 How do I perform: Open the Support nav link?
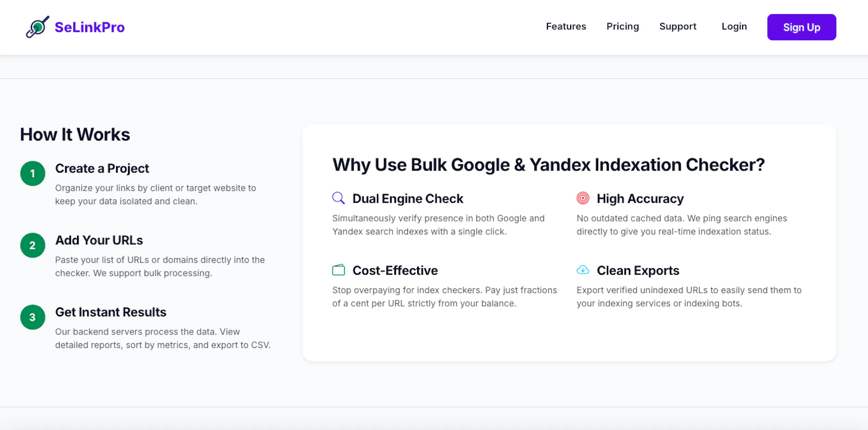(678, 26)
